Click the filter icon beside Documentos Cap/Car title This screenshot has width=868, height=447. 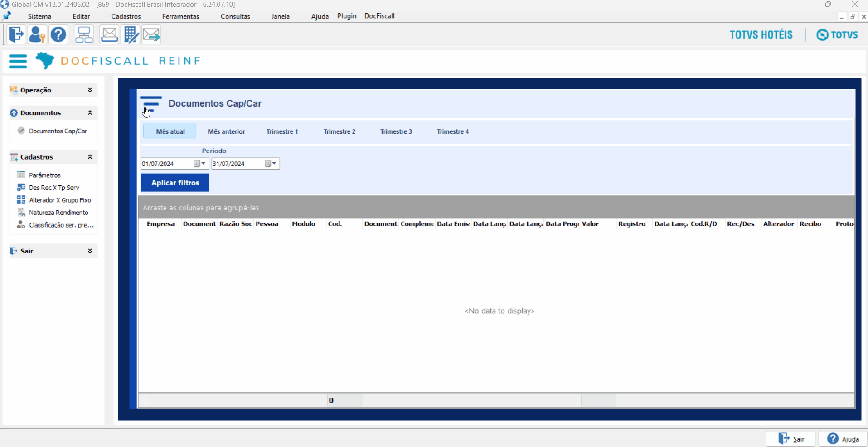[151, 104]
